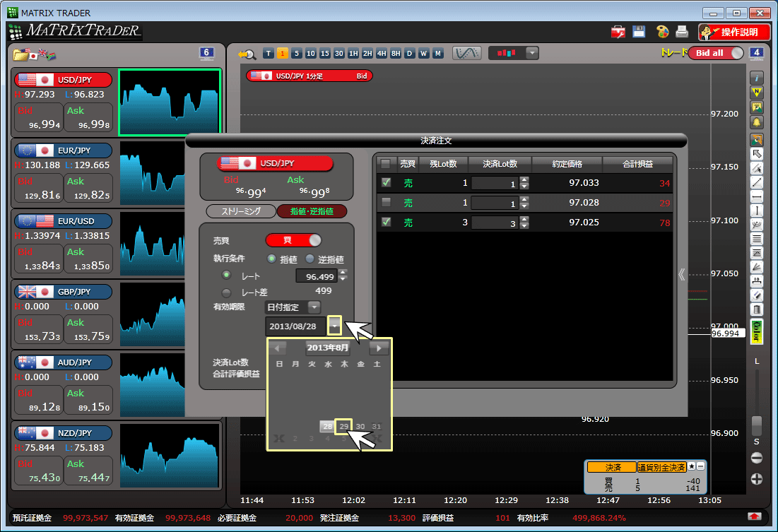The height and width of the screenshot is (532, 778).
Task: Select the 逆指値 radio button
Action: tap(310, 259)
